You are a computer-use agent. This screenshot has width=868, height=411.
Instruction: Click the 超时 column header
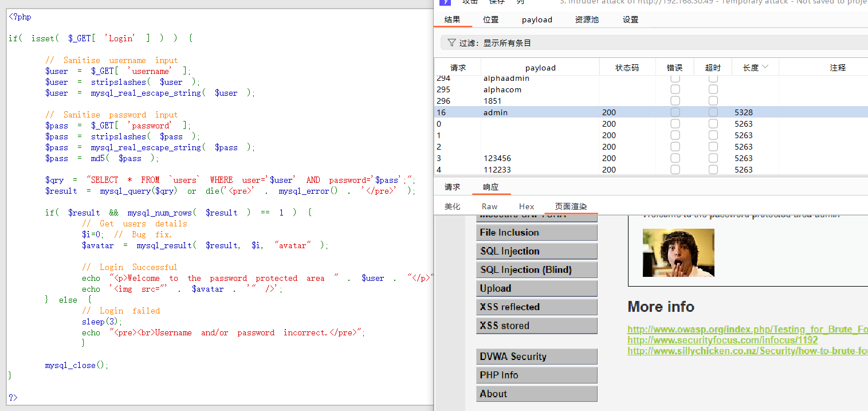pos(713,68)
